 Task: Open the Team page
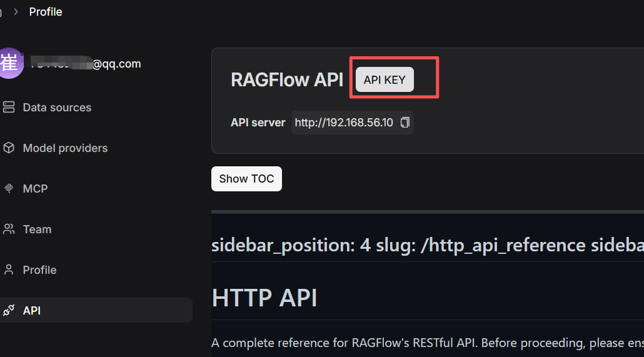(x=37, y=229)
